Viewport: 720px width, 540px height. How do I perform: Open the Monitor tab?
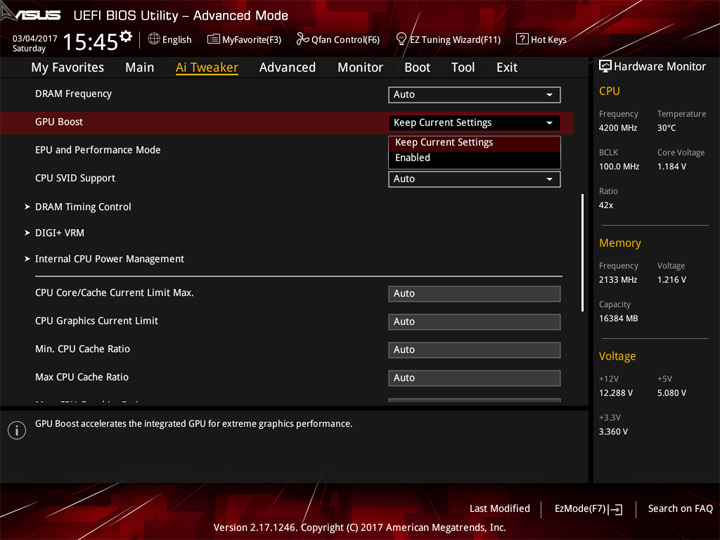point(360,68)
